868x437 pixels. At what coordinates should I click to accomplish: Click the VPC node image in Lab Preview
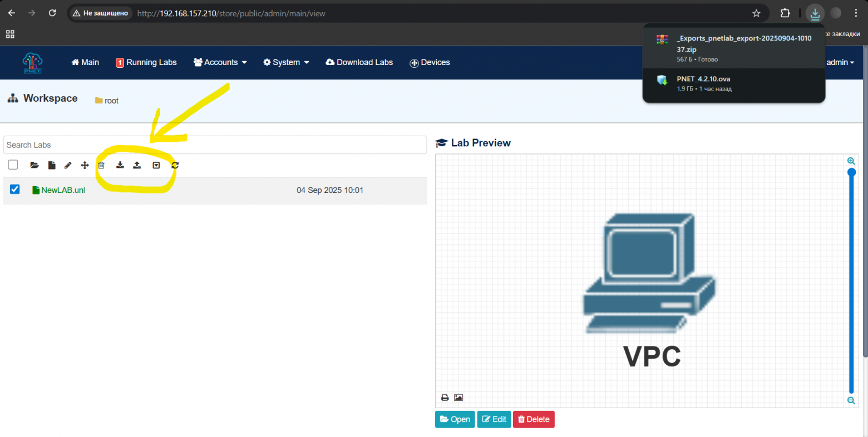(650, 274)
